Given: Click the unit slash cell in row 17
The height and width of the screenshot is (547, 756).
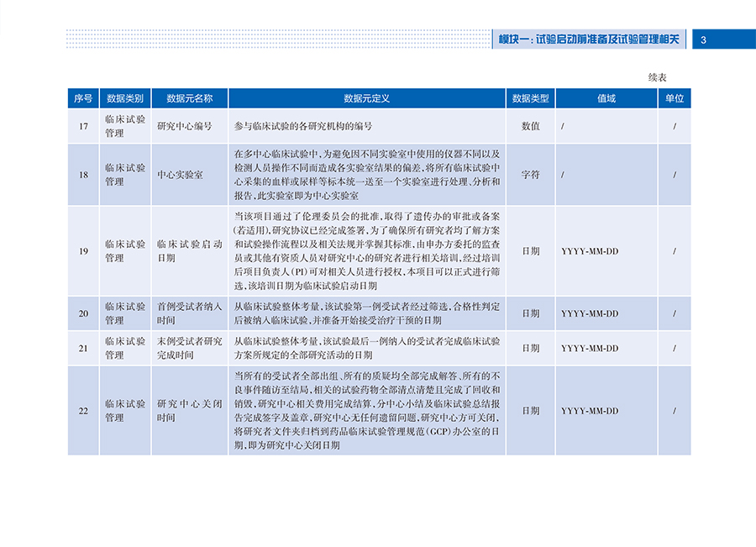Looking at the screenshot, I should pos(675,126).
